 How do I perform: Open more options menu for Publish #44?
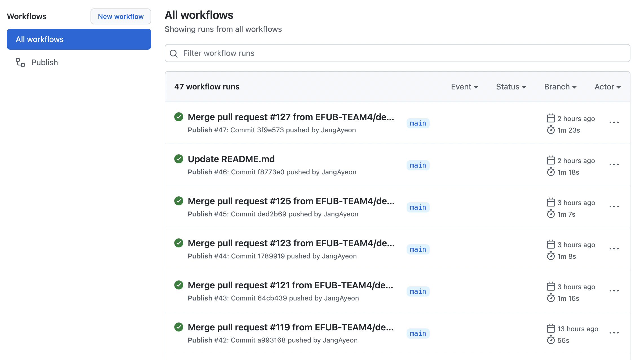pos(614,249)
